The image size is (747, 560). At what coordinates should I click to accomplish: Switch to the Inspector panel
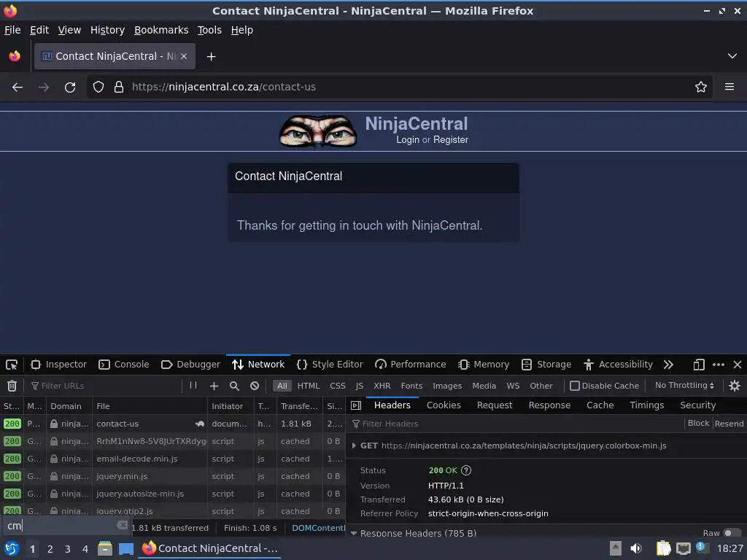pyautogui.click(x=58, y=365)
